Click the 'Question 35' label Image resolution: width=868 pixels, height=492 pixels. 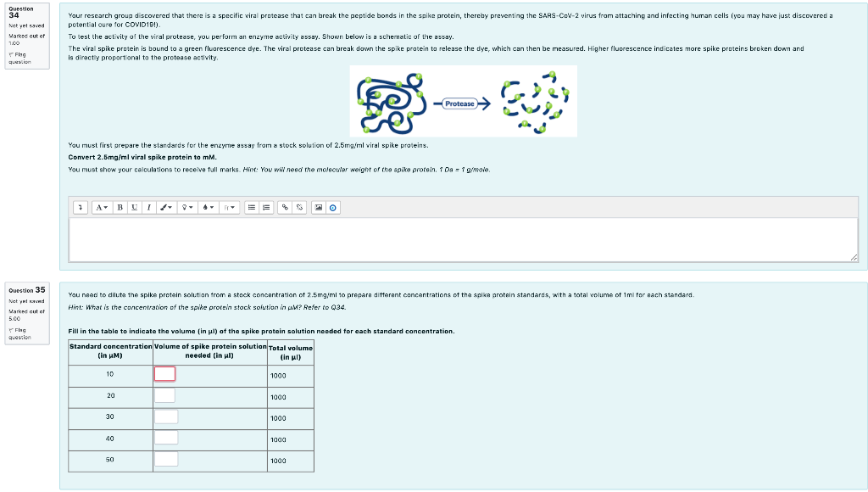(x=26, y=290)
